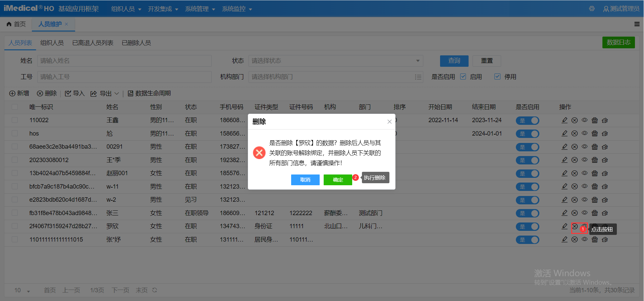Toggle 启用 checkbox
The width and height of the screenshot is (644, 301).
[x=463, y=77]
